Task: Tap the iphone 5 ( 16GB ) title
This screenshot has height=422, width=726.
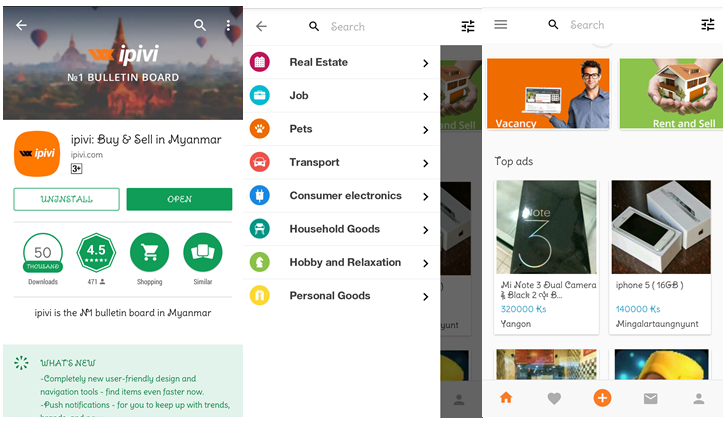Action: click(x=649, y=285)
